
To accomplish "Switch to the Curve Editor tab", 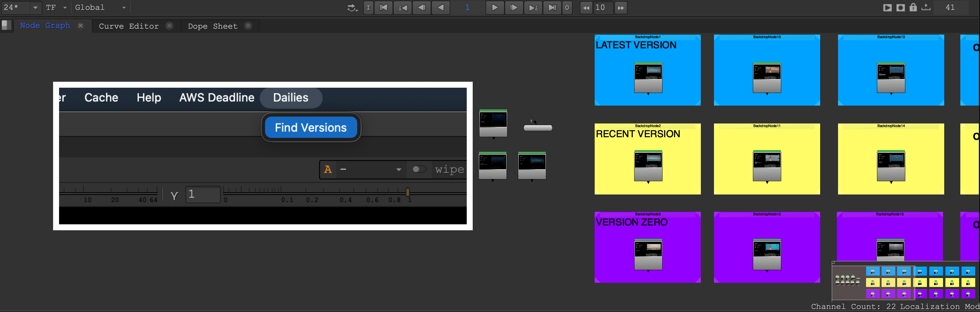I will (129, 26).
